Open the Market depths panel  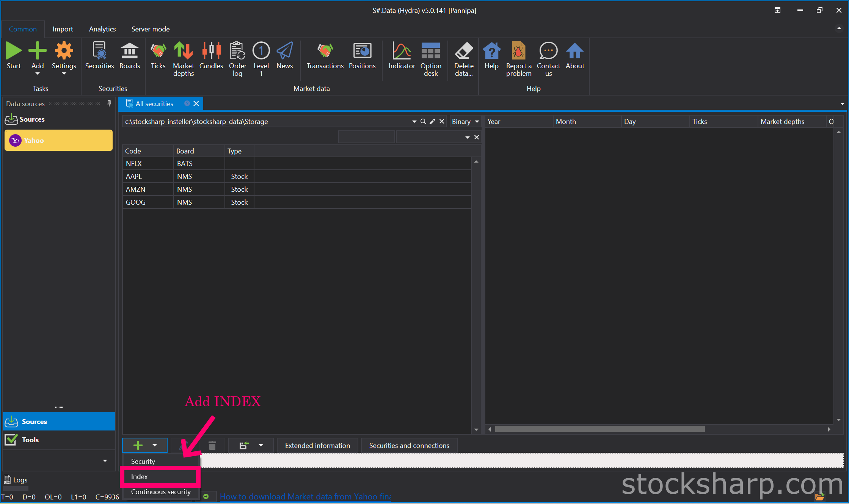click(x=184, y=59)
